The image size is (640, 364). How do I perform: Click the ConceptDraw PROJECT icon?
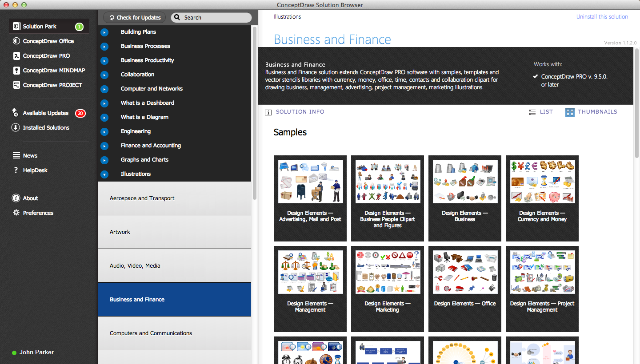click(x=16, y=85)
